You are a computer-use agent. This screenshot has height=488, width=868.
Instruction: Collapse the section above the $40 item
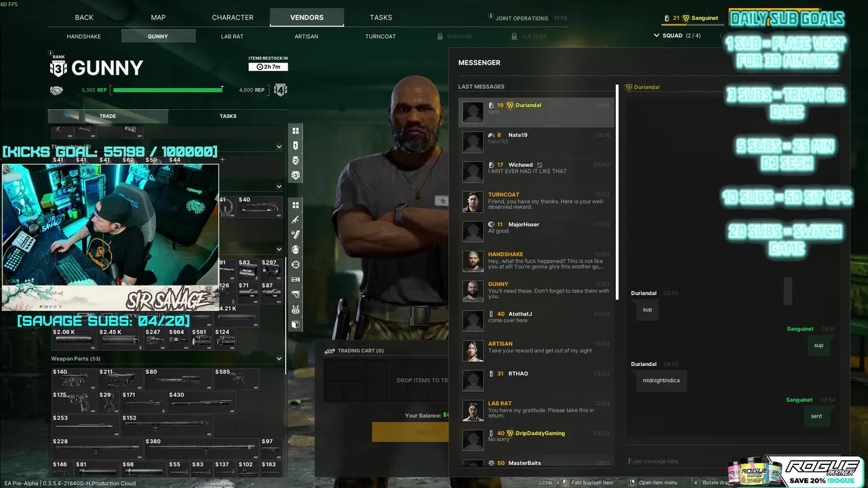[x=279, y=186]
